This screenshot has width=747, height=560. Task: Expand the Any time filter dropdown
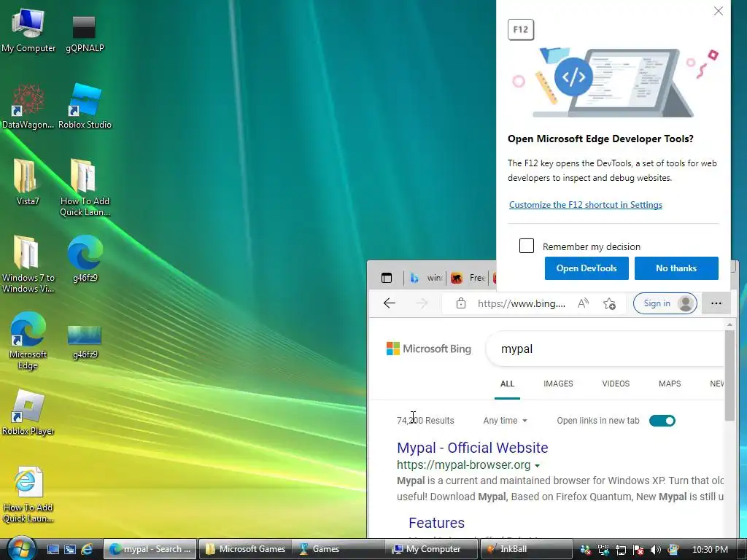(505, 421)
